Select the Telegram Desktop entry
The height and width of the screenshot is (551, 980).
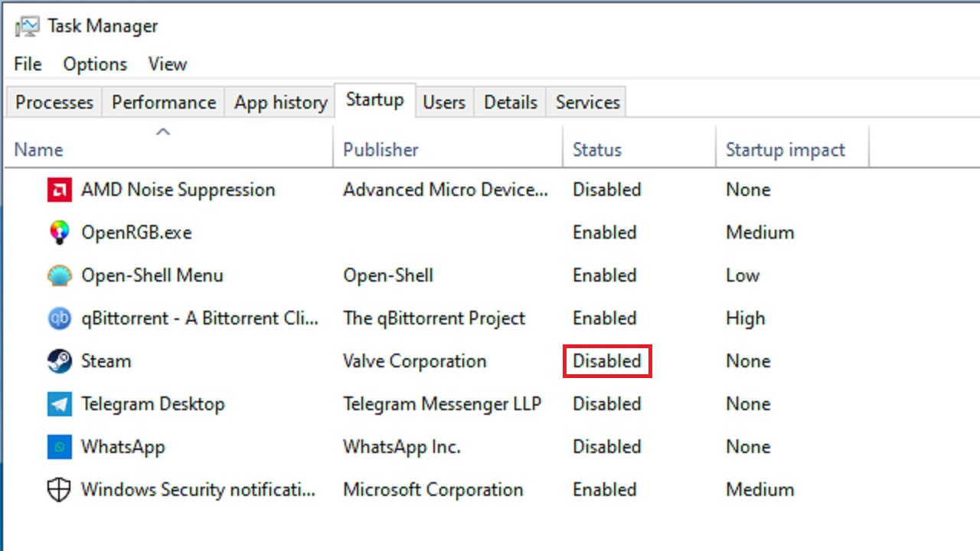(153, 404)
